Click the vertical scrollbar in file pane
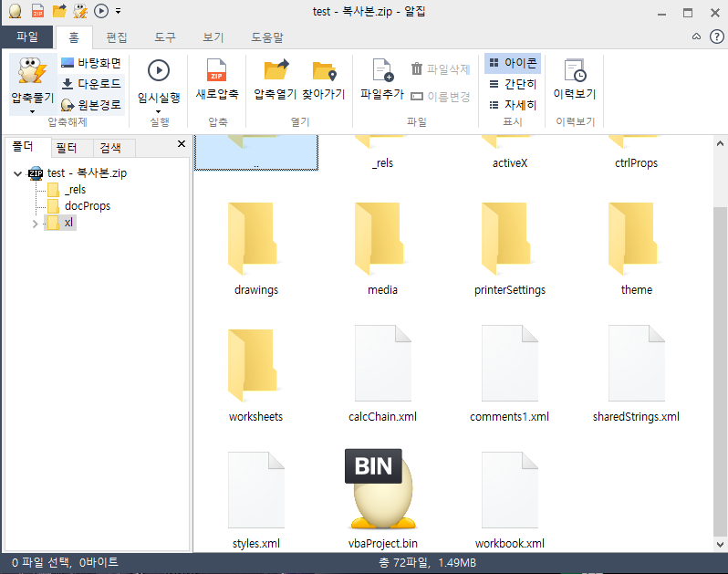728x574 pixels. [x=720, y=365]
